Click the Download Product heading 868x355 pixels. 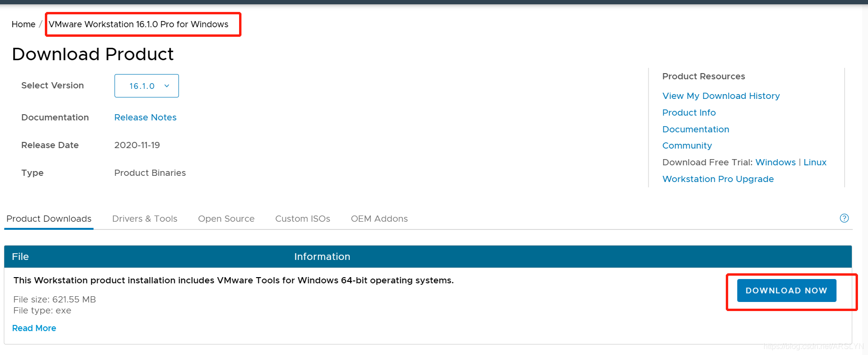point(93,54)
